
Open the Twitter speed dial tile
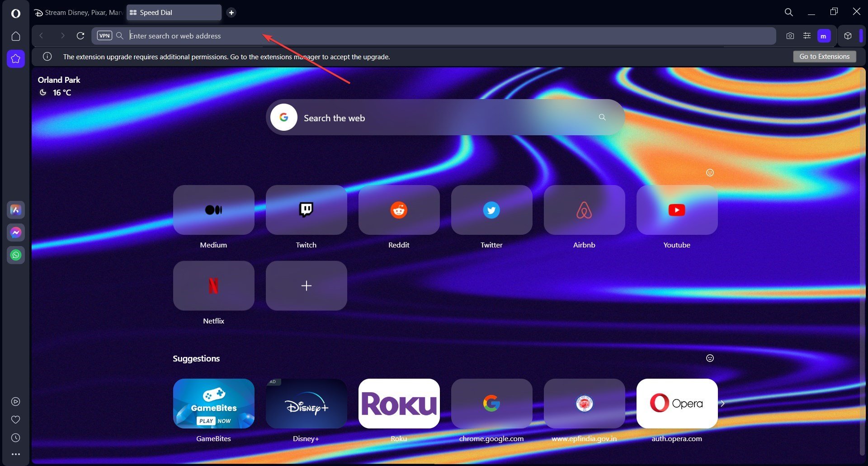(x=492, y=210)
